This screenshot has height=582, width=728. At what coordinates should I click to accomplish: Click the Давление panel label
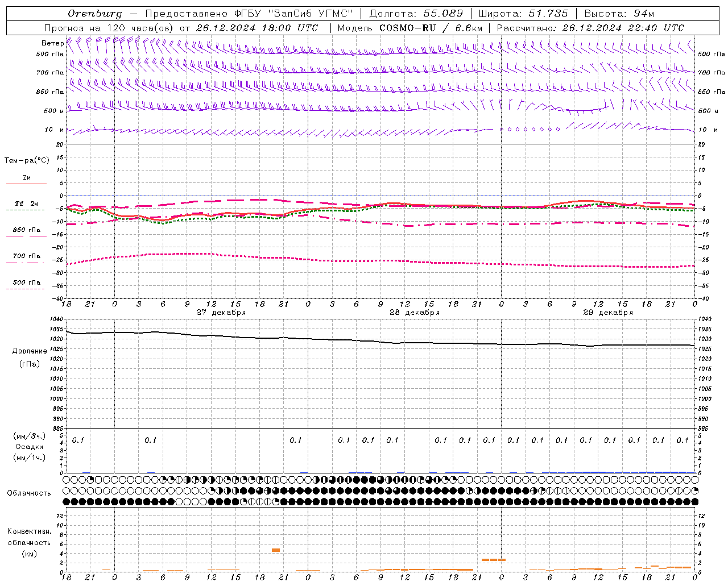(x=30, y=351)
